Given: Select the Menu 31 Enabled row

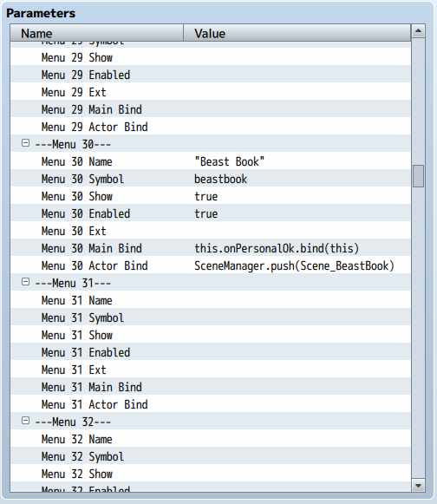Looking at the screenshot, I should (211, 352).
